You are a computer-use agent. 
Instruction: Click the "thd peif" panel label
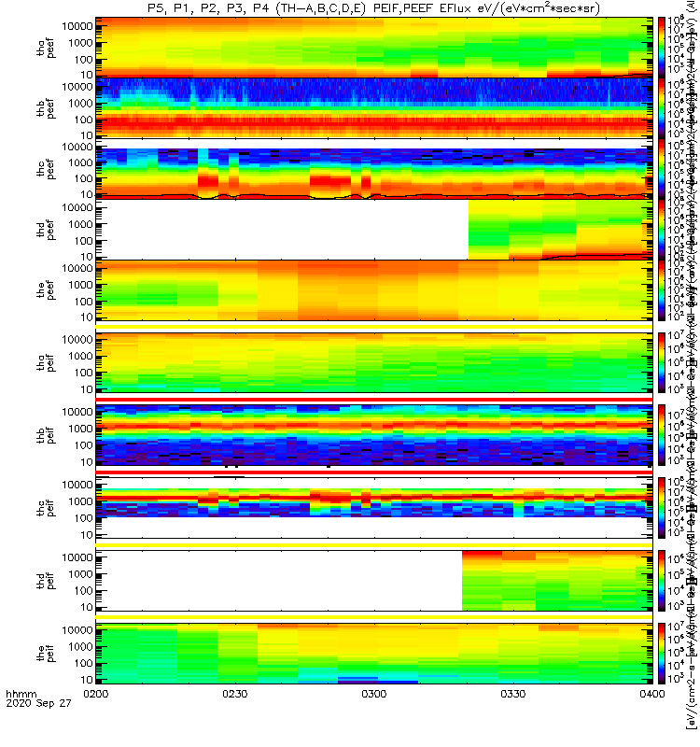tap(46, 581)
